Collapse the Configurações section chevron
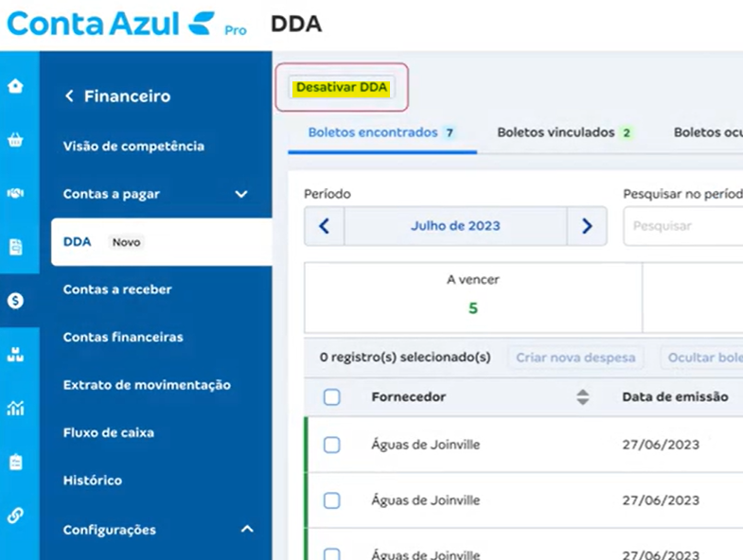Viewport: 743px width, 560px height. click(x=247, y=529)
